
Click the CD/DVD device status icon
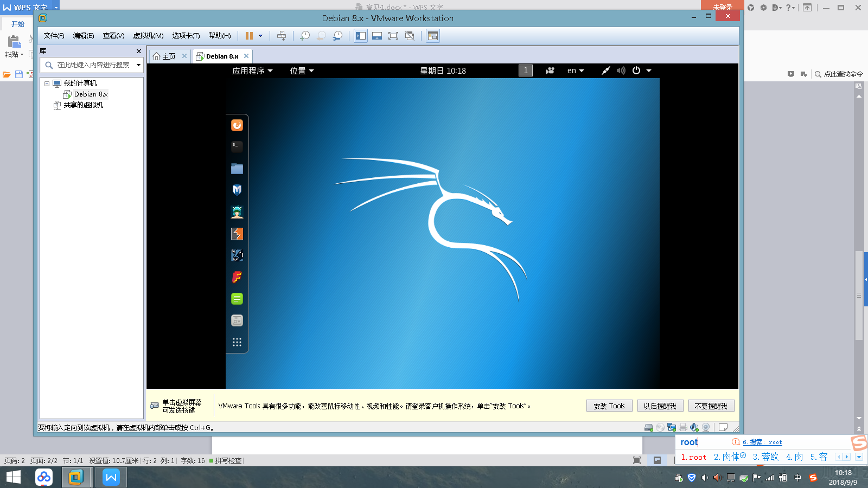coord(660,427)
